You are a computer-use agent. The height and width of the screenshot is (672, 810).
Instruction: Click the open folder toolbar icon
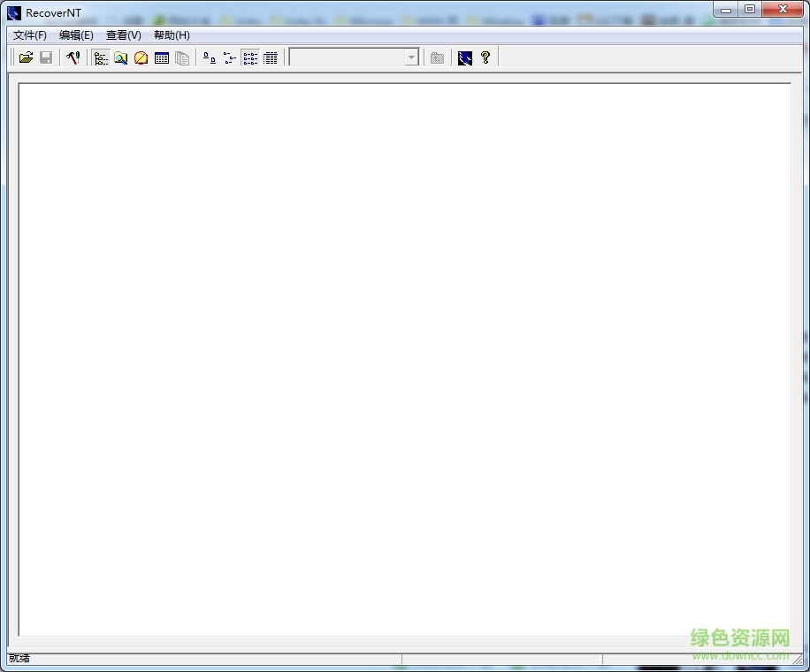[26, 57]
